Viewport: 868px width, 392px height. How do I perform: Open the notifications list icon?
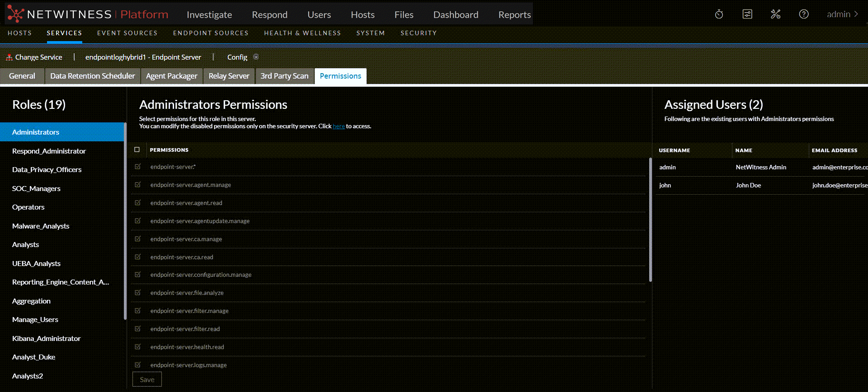tap(747, 14)
